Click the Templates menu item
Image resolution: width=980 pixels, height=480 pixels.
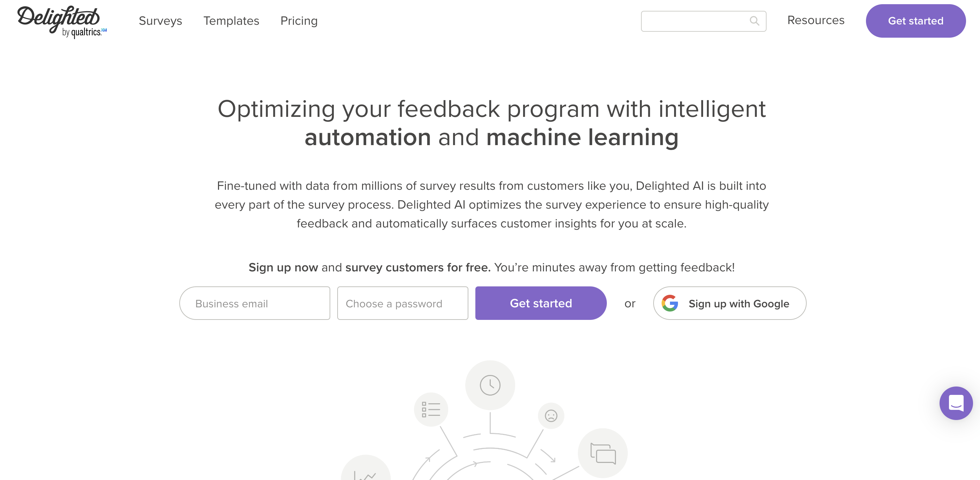[231, 21]
